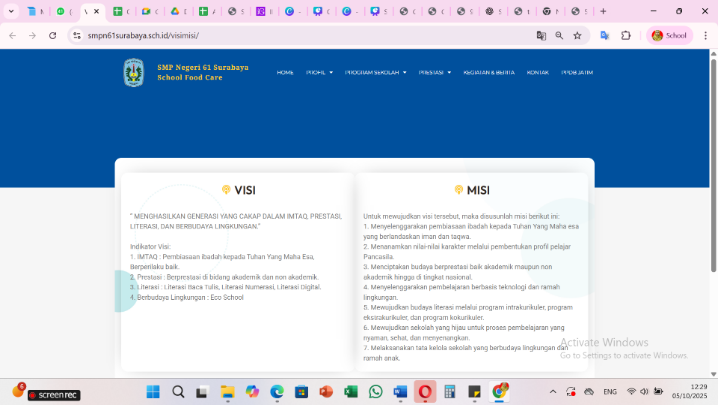Click the zoom magnifier icon in address bar
The width and height of the screenshot is (718, 405).
(x=559, y=35)
